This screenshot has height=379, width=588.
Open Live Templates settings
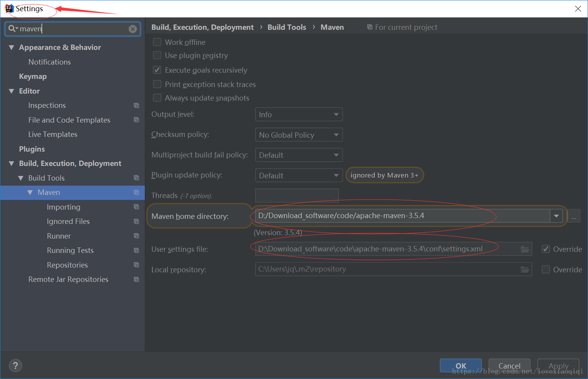coord(53,134)
